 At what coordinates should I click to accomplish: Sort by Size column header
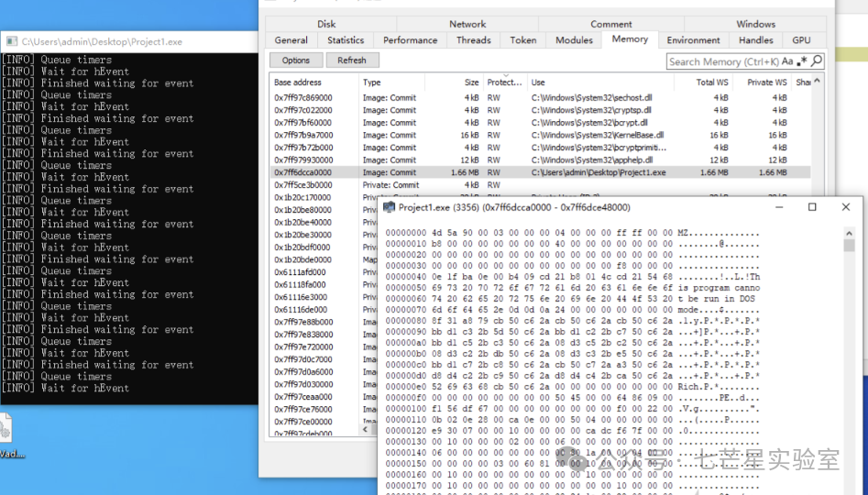[454, 82]
